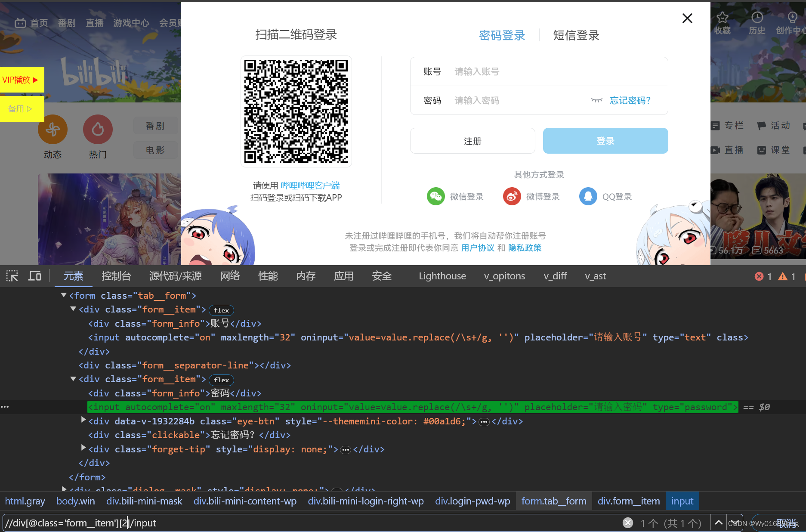806x532 pixels.
Task: Click the yellow VIP播放 button
Action: [22, 80]
